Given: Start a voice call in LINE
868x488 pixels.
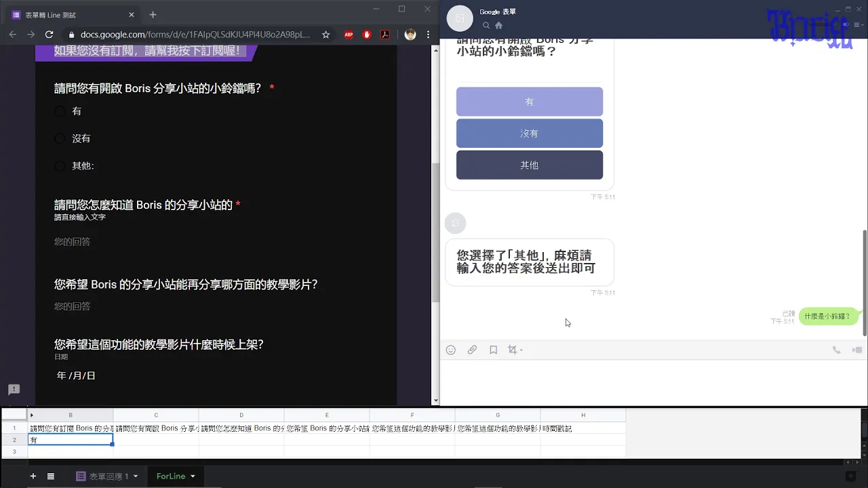Looking at the screenshot, I should pos(836,350).
